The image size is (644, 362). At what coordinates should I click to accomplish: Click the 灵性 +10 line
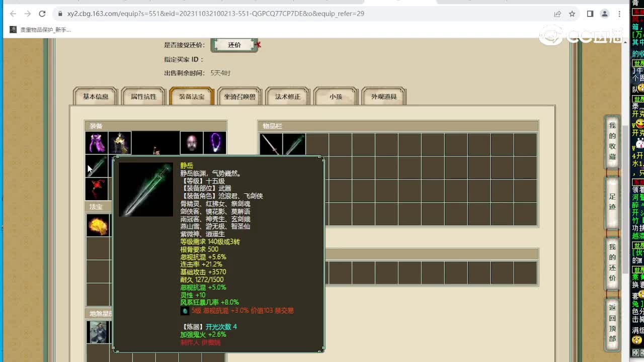pyautogui.click(x=193, y=295)
